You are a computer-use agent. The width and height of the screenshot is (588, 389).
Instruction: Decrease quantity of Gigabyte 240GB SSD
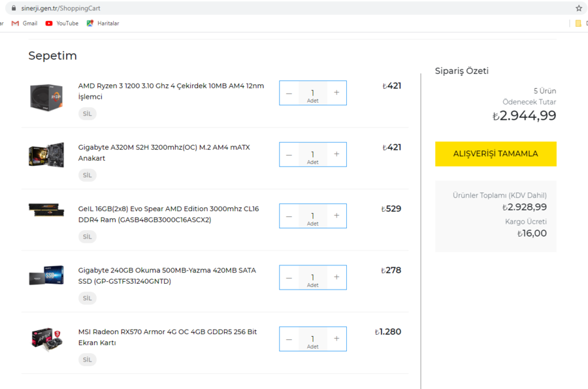[289, 278]
